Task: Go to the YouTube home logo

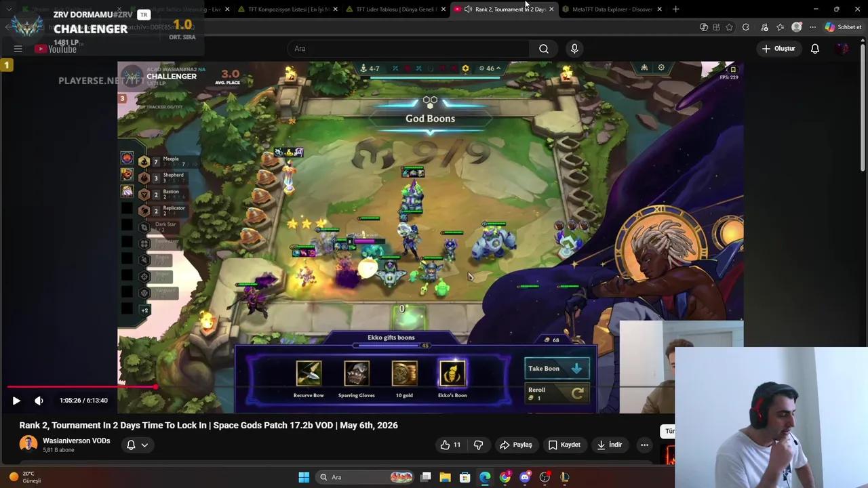Action: coord(56,49)
